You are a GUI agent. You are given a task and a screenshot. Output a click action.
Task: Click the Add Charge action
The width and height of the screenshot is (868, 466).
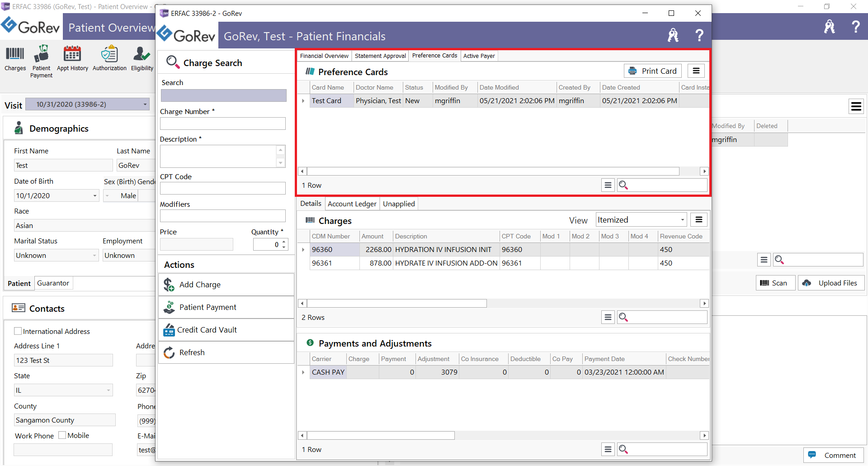pos(226,285)
